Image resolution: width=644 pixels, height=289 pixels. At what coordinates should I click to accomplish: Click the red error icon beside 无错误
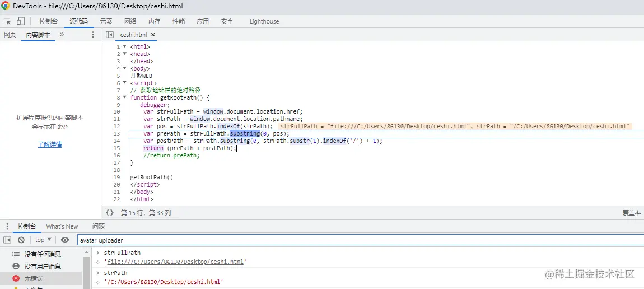(16, 278)
